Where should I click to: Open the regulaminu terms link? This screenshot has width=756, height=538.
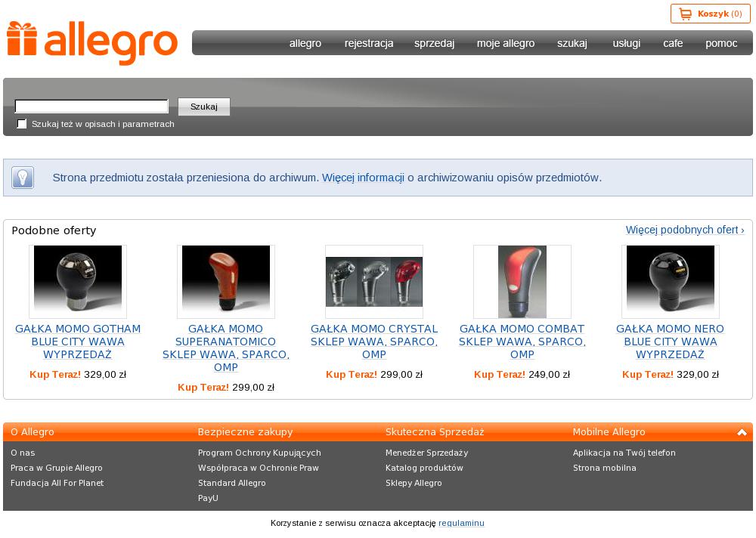(461, 523)
